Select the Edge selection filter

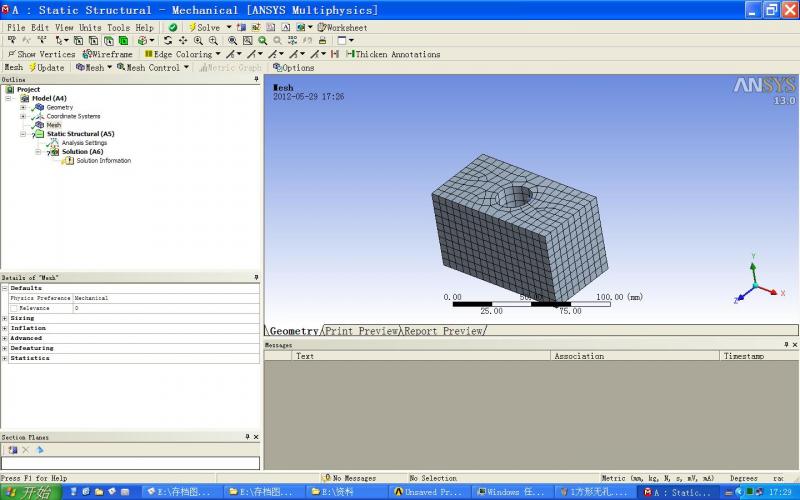point(93,40)
